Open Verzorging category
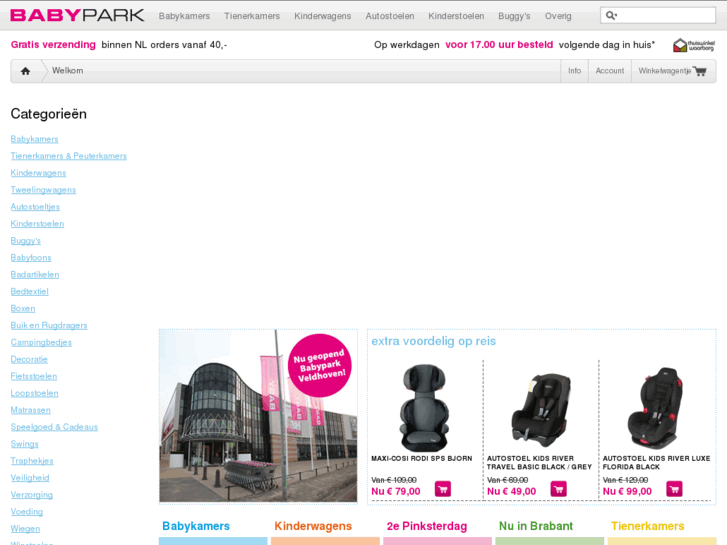Image resolution: width=727 pixels, height=545 pixels. tap(32, 494)
